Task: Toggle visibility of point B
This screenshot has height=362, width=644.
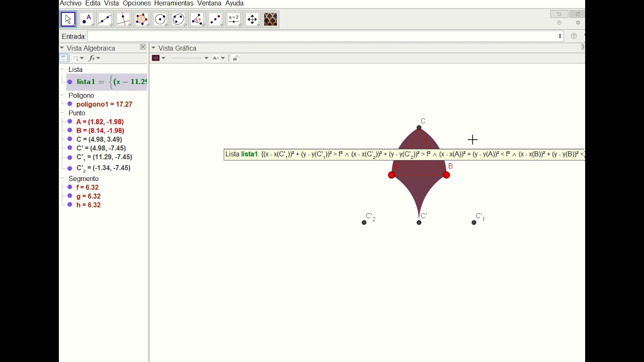Action: 70,131
